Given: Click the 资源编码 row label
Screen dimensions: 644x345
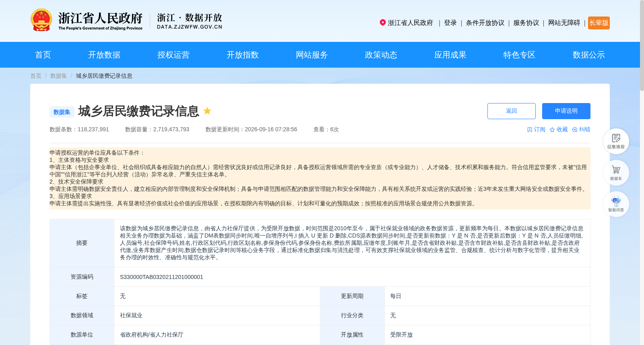Looking at the screenshot, I should (82, 277).
